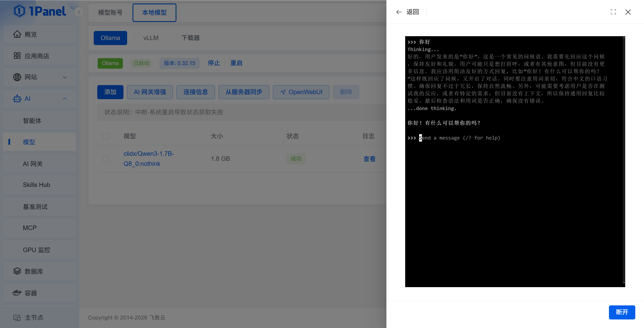644x328 pixels.
Task: Click the 连接信息 button
Action: (x=196, y=92)
